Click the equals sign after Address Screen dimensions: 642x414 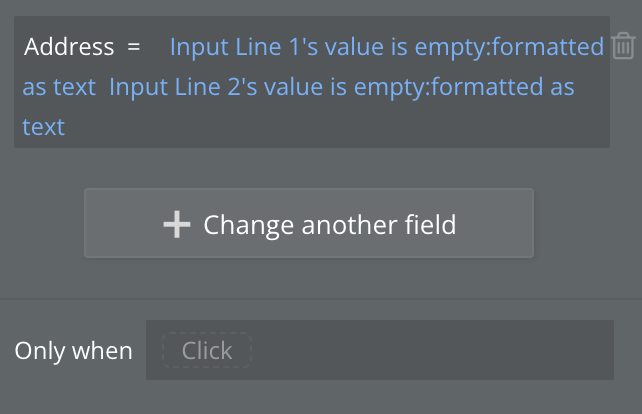tap(134, 47)
